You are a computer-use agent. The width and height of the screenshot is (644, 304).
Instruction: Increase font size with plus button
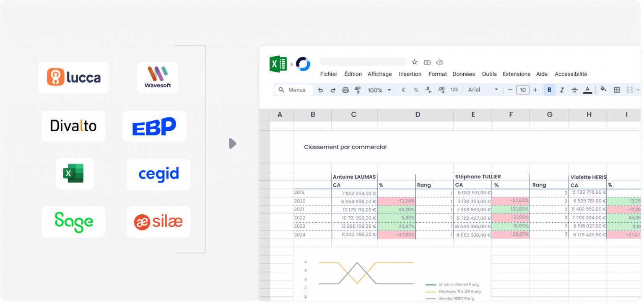(x=535, y=90)
